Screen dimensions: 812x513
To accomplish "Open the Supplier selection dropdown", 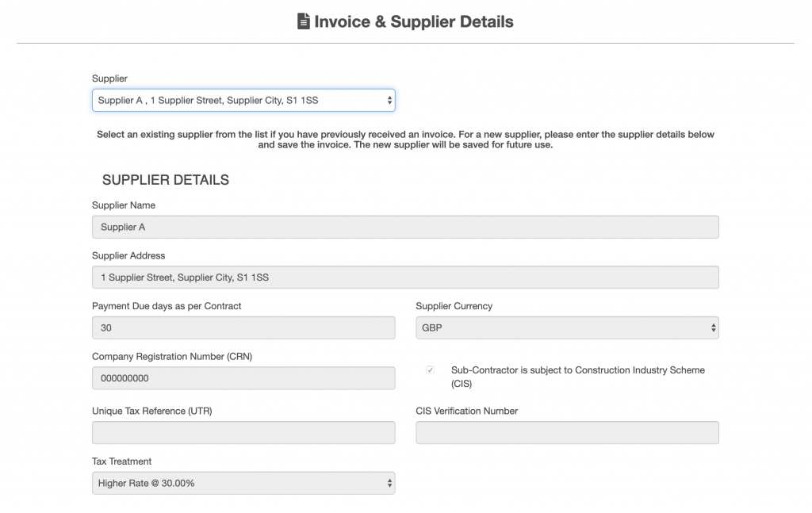I will (243, 101).
